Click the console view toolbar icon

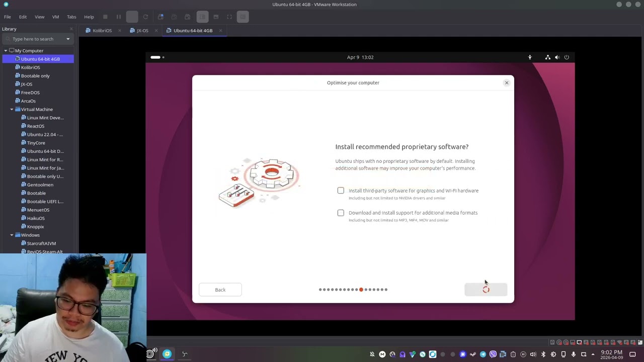243,17
